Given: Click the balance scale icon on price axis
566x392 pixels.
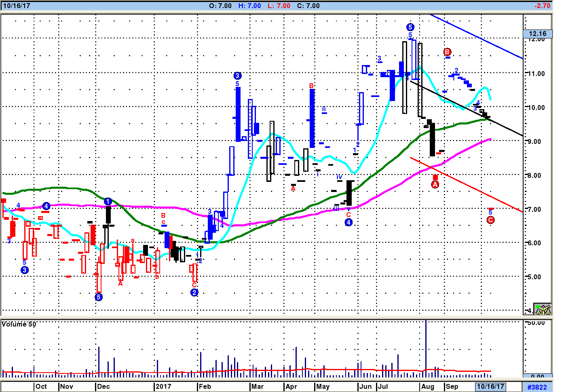Looking at the screenshot, I should [x=543, y=309].
